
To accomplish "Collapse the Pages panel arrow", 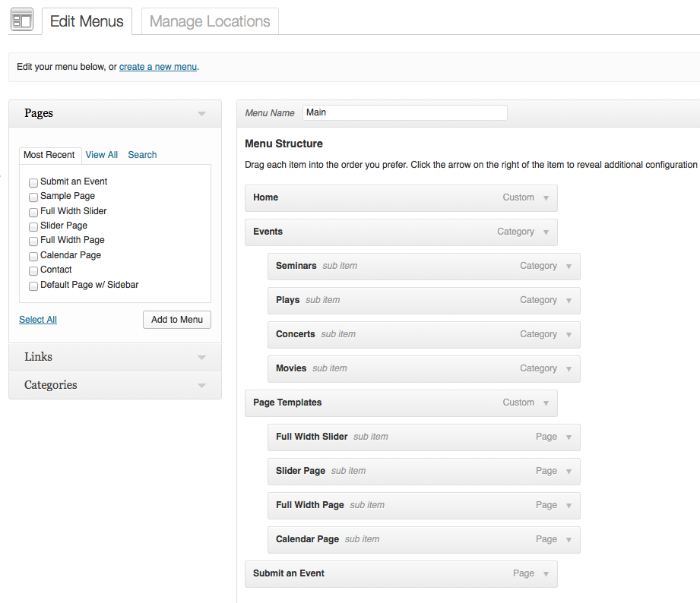I will [201, 114].
